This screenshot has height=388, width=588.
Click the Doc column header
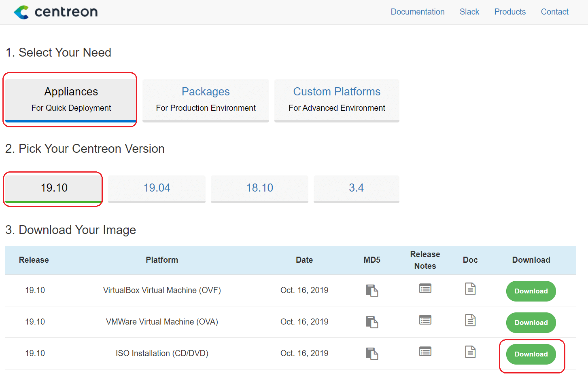click(x=470, y=260)
